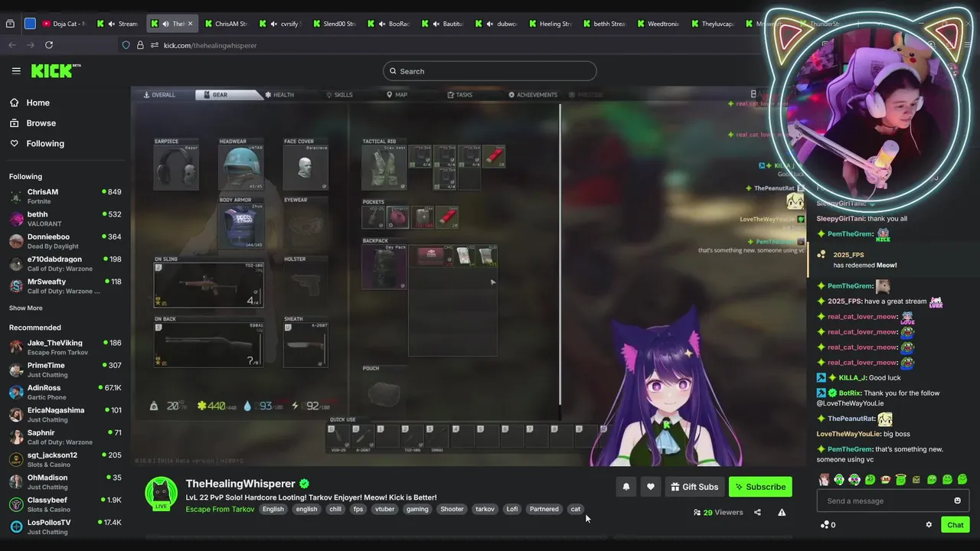Click the Browse sidebar icon

(15, 123)
